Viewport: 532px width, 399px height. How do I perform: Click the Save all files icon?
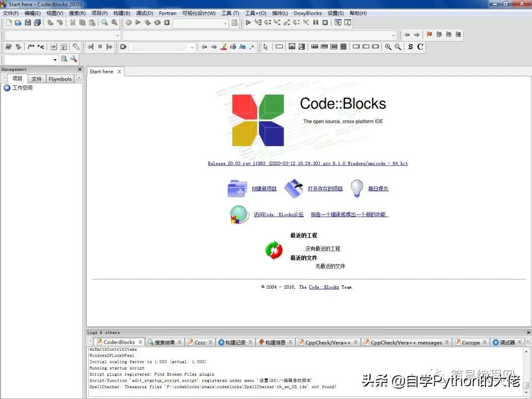click(x=37, y=22)
